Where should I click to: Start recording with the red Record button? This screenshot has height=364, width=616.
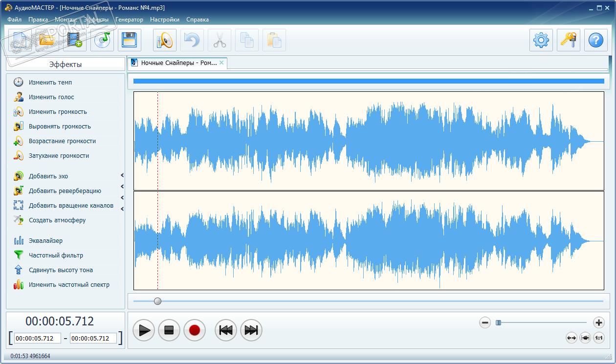point(195,330)
